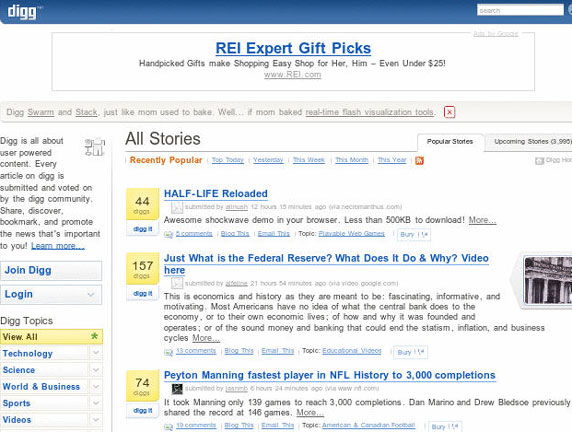Open real-time flash visualization tools link
This screenshot has height=432, width=572.
coord(370,112)
